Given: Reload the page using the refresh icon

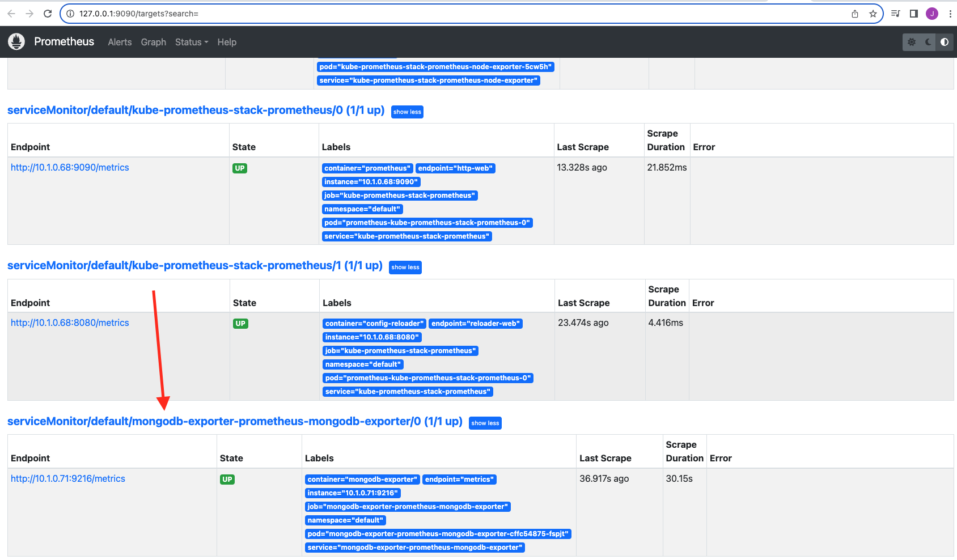Looking at the screenshot, I should pyautogui.click(x=48, y=13).
